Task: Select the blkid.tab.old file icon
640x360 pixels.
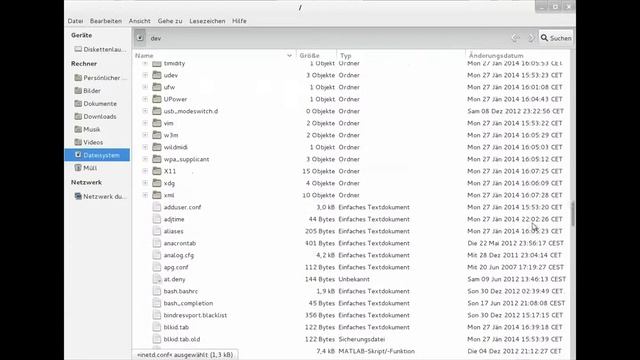Action: 157,339
